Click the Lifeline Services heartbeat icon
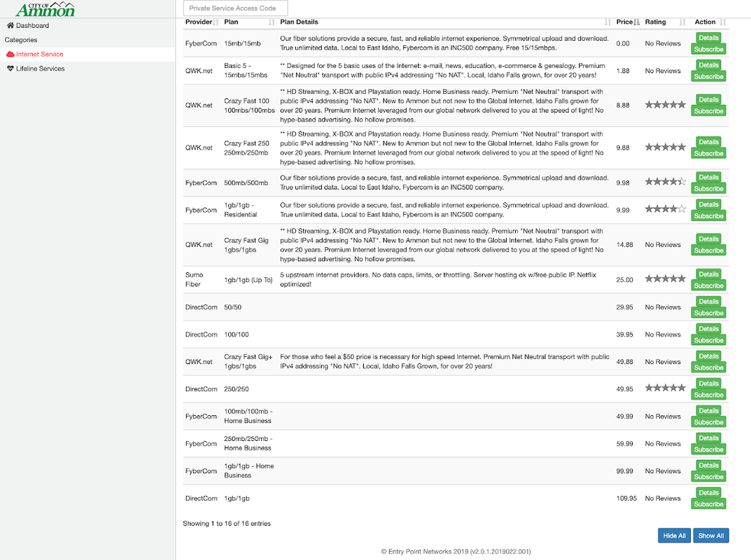 tap(10, 69)
